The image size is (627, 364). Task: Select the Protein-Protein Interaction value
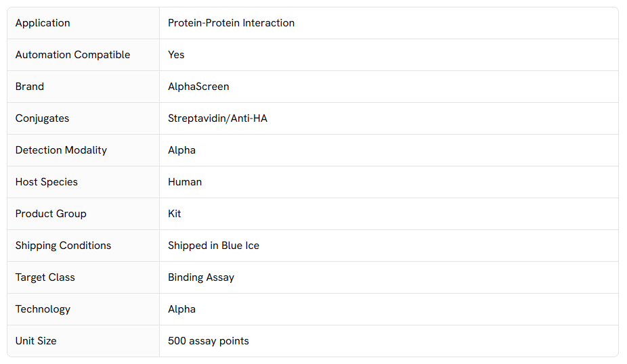[x=231, y=23]
